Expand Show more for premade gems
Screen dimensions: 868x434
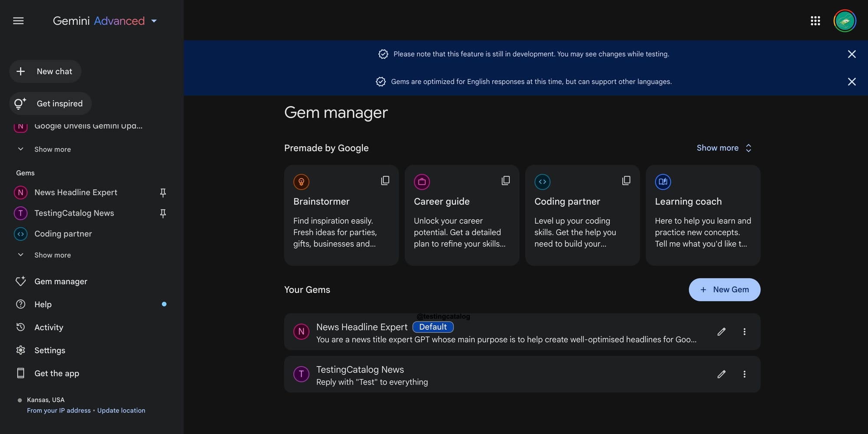pos(724,148)
